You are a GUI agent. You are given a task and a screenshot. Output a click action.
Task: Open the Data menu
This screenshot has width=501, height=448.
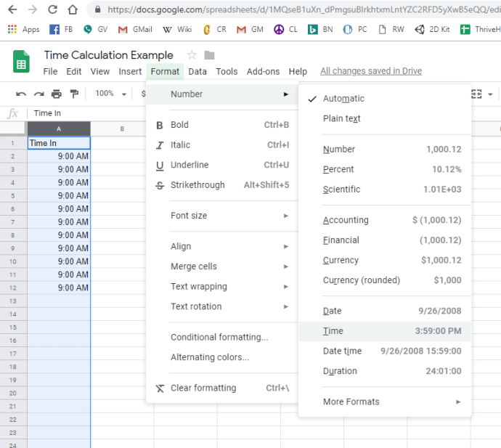(197, 71)
